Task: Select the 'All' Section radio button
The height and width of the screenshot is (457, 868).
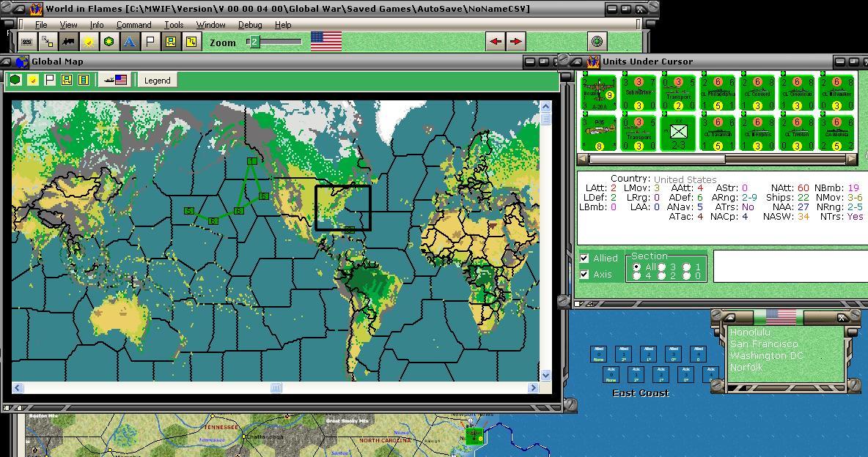Action: point(636,267)
